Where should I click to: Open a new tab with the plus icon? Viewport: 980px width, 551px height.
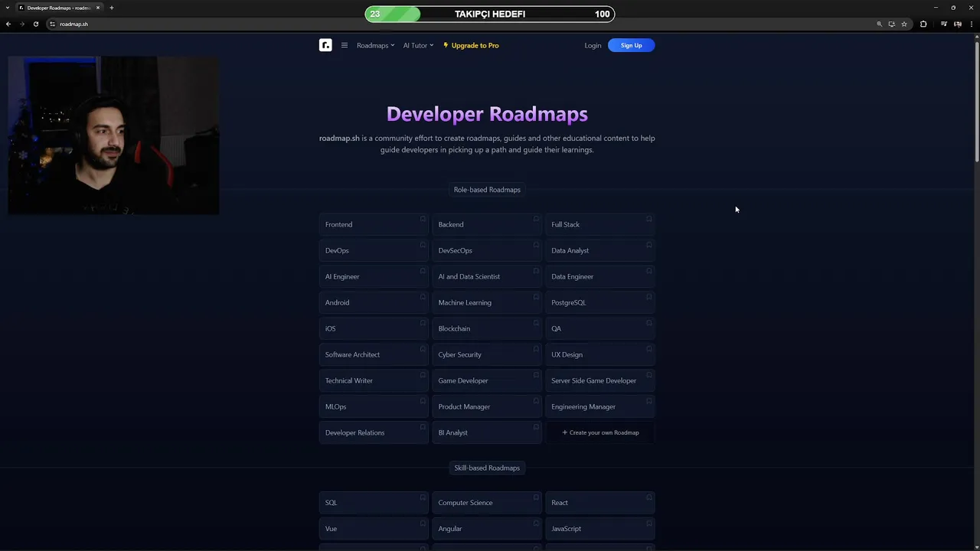tap(112, 8)
